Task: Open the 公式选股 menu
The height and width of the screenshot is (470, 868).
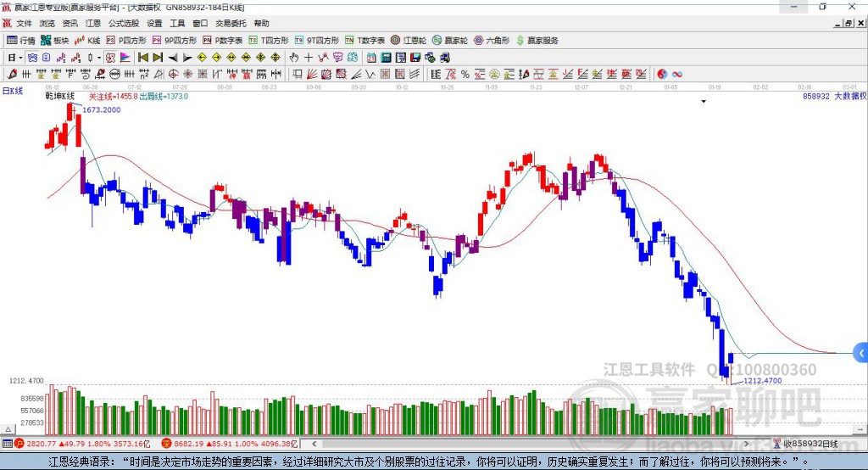Action: tap(124, 23)
